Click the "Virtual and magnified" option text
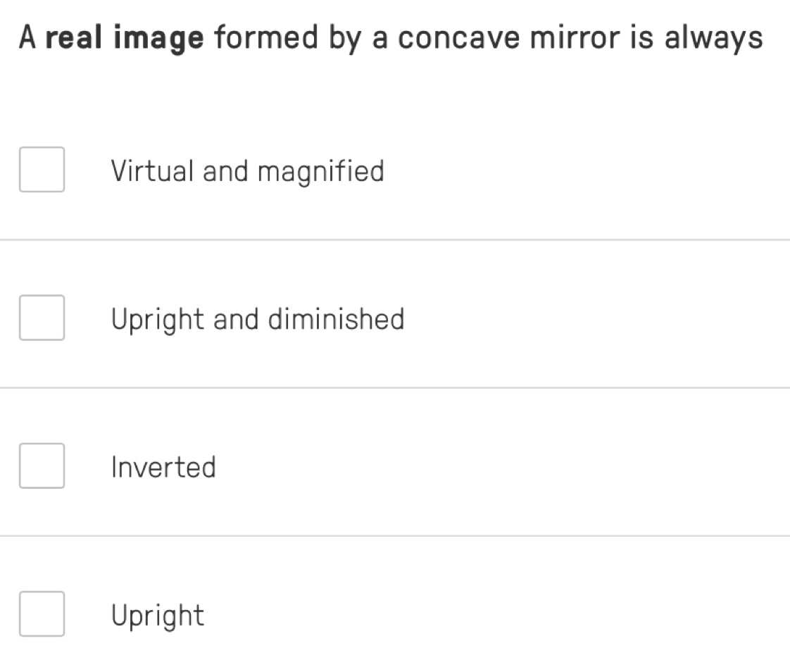This screenshot has width=790, height=672. point(247,171)
